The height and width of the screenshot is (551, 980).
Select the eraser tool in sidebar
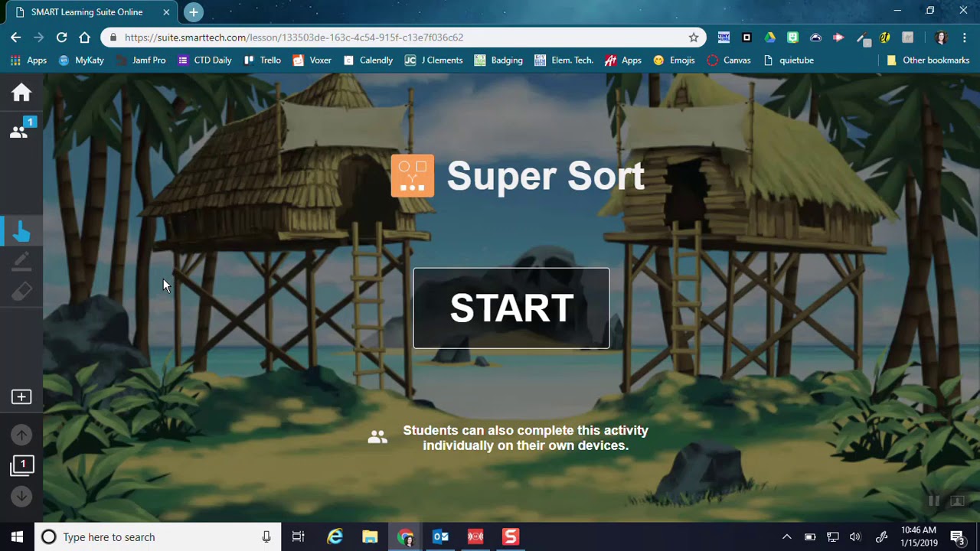[21, 292]
